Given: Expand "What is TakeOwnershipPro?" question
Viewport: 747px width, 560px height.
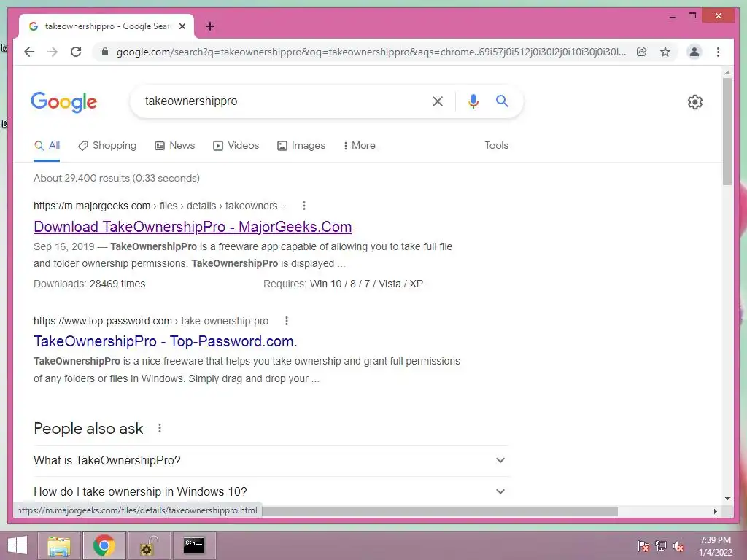Looking at the screenshot, I should pyautogui.click(x=270, y=461).
